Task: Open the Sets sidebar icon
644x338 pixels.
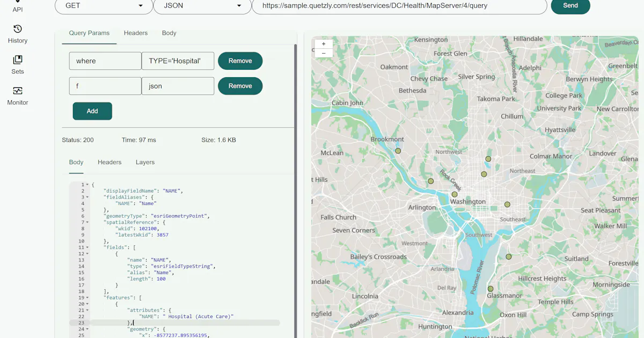Action: point(18,60)
